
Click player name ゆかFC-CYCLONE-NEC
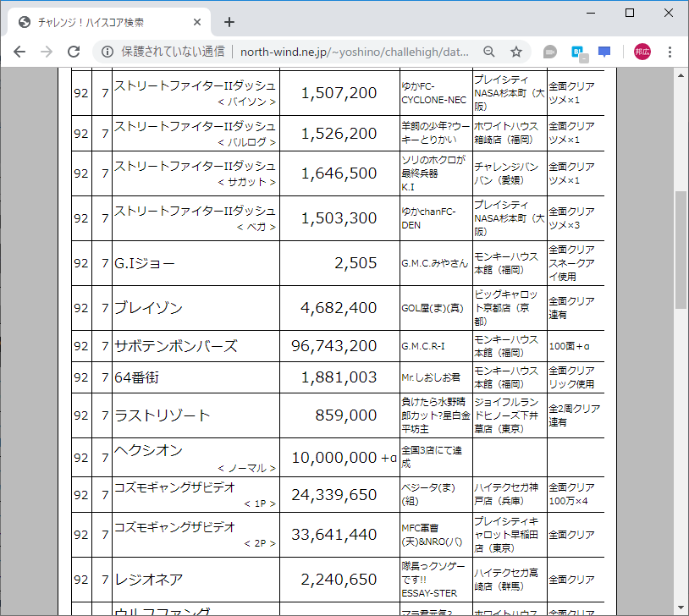coord(433,93)
